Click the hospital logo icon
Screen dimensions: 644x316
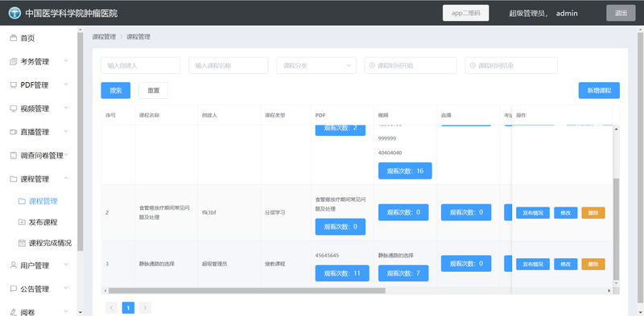(14, 13)
